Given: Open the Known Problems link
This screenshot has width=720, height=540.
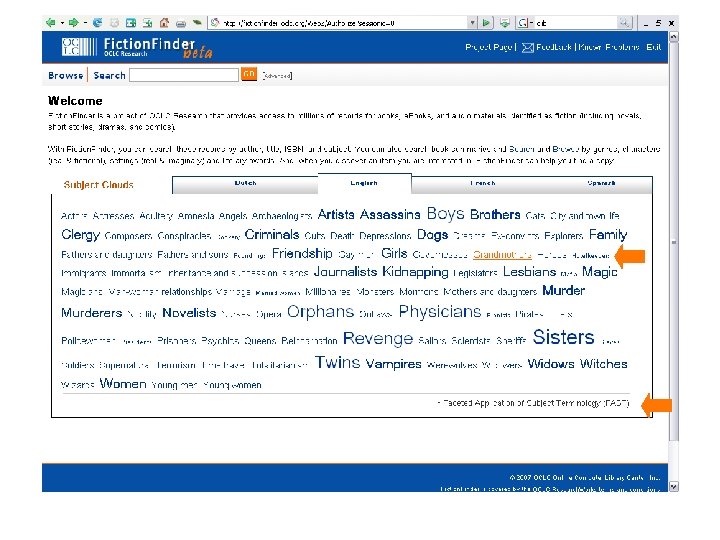Looking at the screenshot, I should [608, 47].
